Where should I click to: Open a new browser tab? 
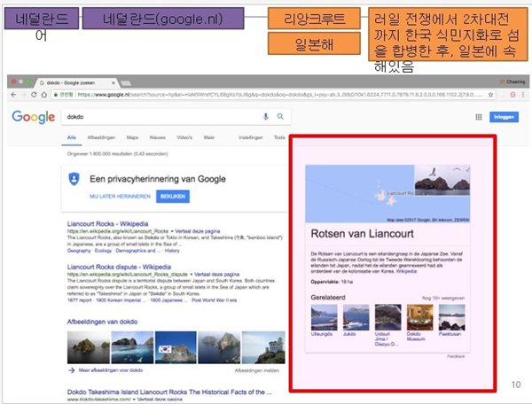click(126, 83)
